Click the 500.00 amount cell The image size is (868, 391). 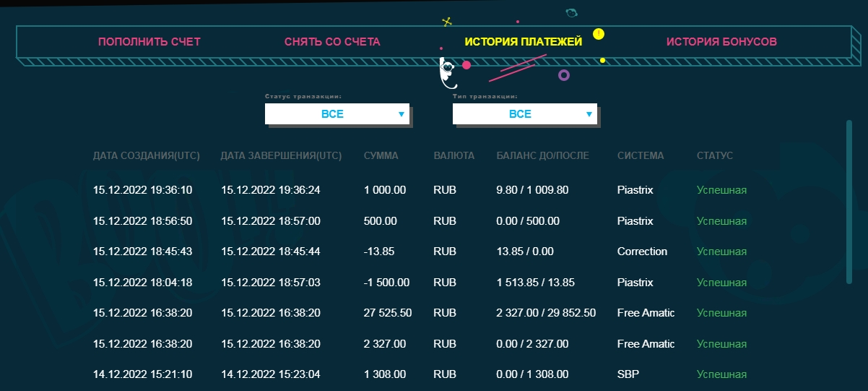[381, 221]
